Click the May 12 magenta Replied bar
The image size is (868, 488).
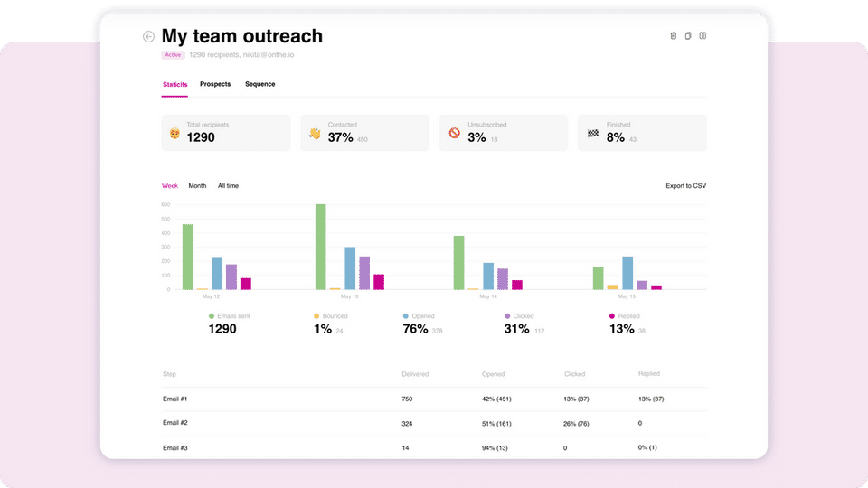(x=246, y=284)
